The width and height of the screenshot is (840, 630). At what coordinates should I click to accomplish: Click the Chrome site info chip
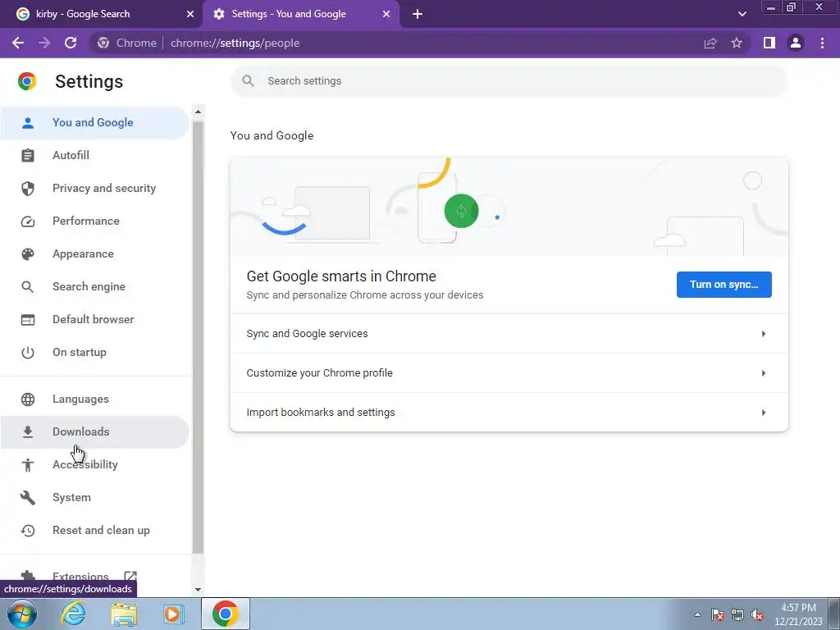point(127,43)
